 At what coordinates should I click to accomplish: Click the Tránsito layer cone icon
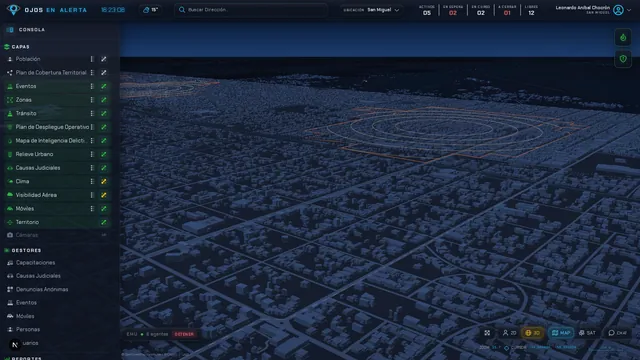click(10, 113)
